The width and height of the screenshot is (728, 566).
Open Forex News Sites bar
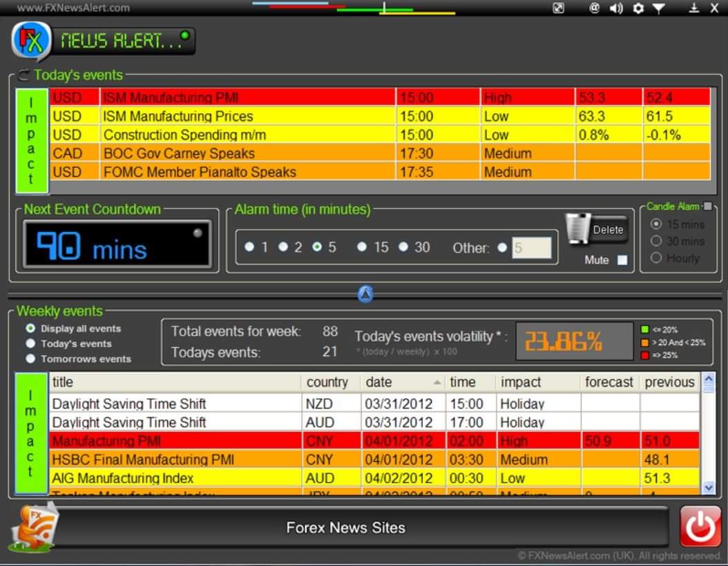tap(346, 527)
